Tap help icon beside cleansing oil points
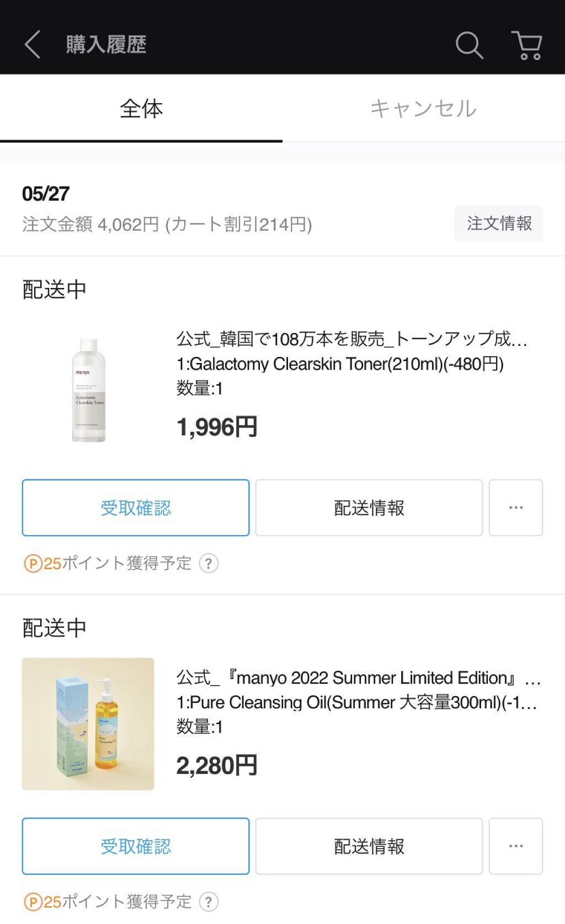The width and height of the screenshot is (565, 924). (209, 902)
